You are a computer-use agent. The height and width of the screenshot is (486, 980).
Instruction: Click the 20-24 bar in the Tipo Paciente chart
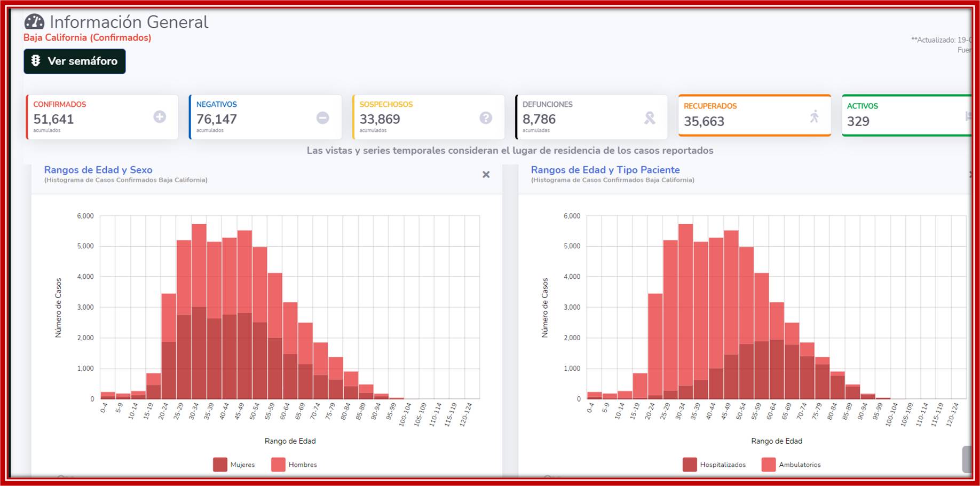point(655,346)
